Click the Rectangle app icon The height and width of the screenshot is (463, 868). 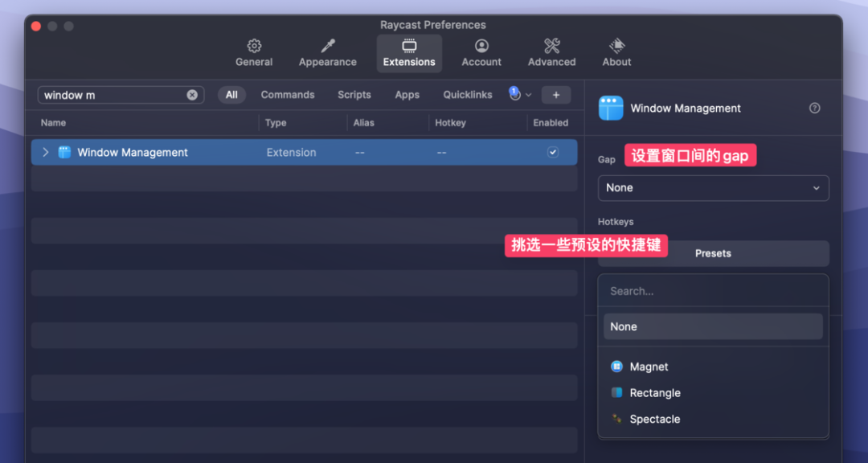click(616, 392)
